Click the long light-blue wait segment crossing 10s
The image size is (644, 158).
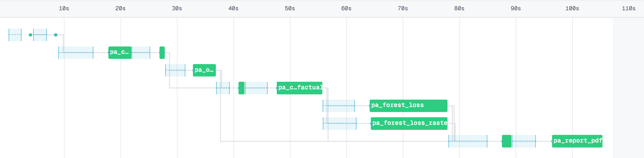click(x=76, y=52)
